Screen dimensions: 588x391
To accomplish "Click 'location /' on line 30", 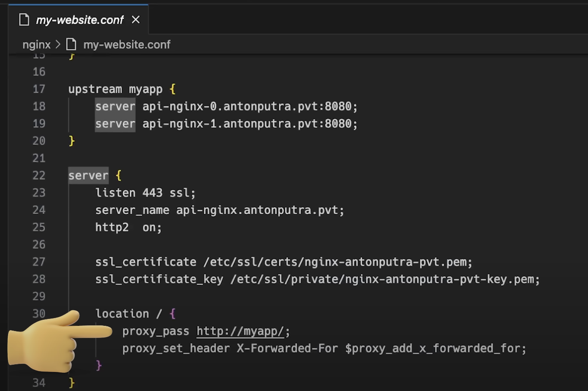I will (128, 314).
